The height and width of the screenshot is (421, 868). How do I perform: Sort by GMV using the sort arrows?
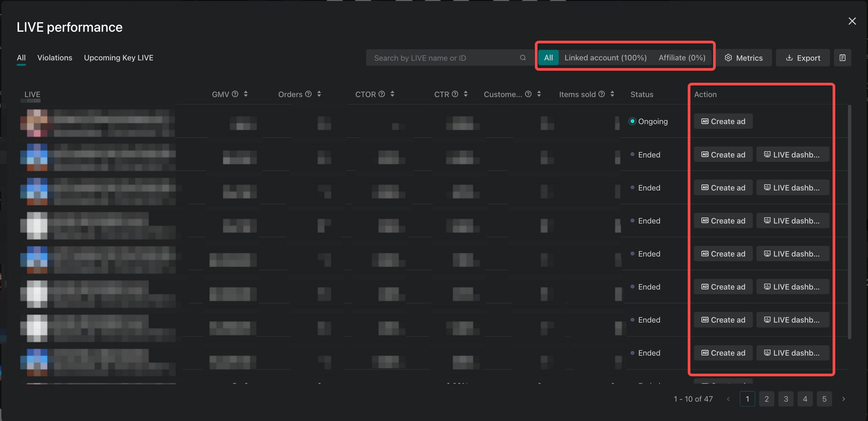point(246,94)
